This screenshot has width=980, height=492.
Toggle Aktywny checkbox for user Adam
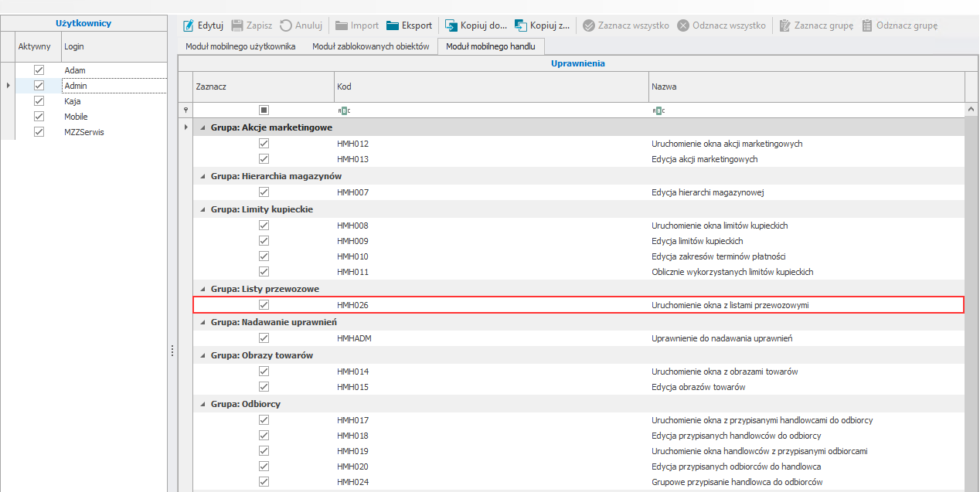coord(39,70)
